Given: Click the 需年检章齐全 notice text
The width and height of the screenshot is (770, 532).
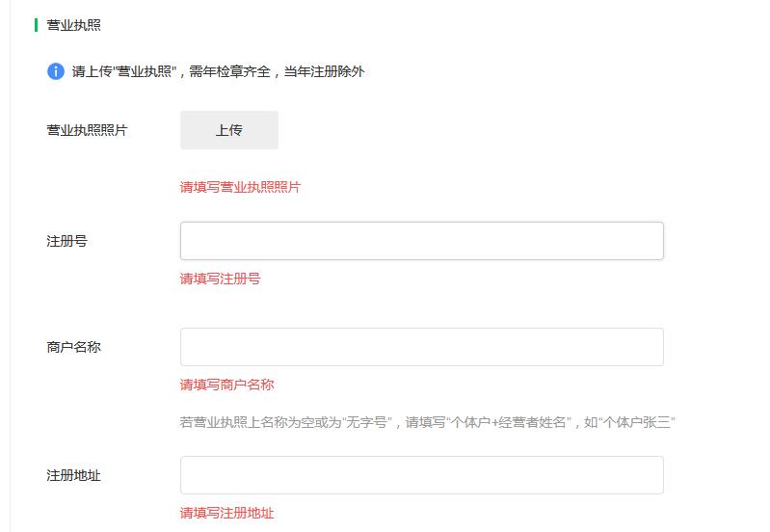Looking at the screenshot, I should (x=229, y=71).
